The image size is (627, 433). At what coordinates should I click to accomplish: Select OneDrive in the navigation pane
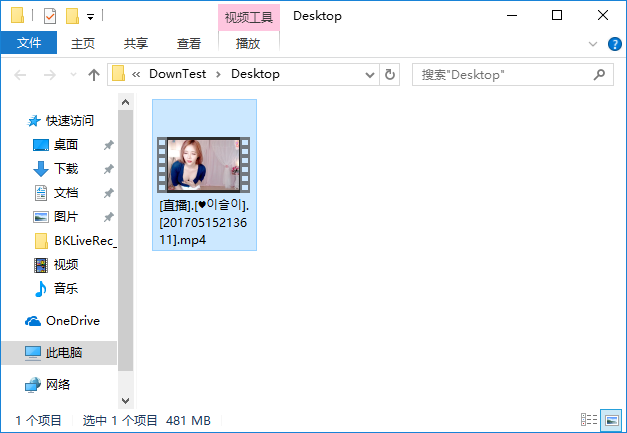click(x=72, y=321)
